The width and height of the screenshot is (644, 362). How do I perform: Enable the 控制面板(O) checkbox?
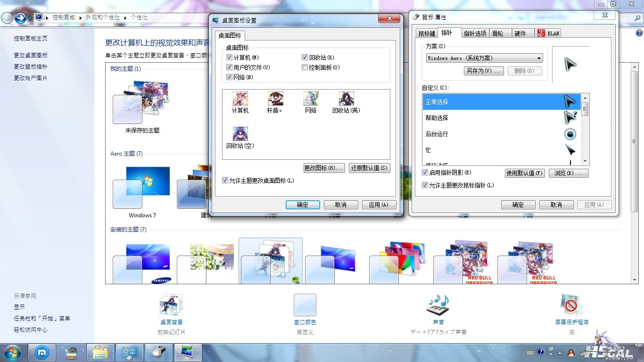pyautogui.click(x=305, y=67)
